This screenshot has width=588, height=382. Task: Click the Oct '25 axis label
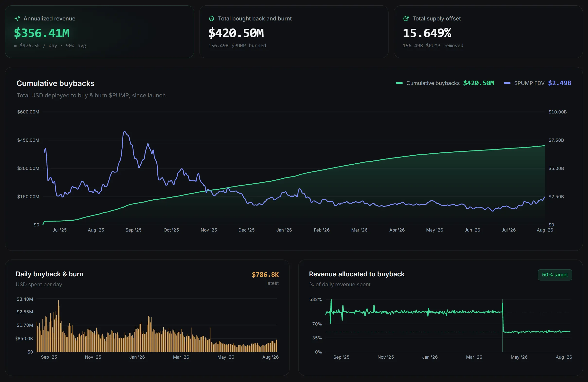(x=171, y=230)
